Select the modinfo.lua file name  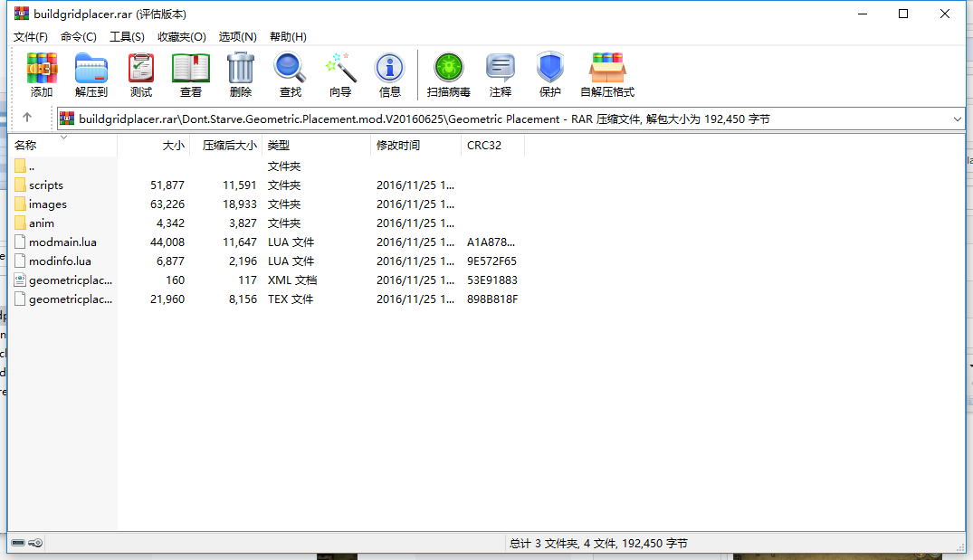click(60, 261)
